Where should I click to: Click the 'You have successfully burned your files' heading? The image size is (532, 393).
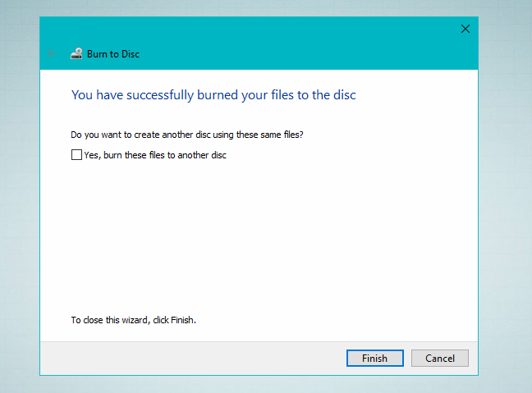pyautogui.click(x=213, y=95)
